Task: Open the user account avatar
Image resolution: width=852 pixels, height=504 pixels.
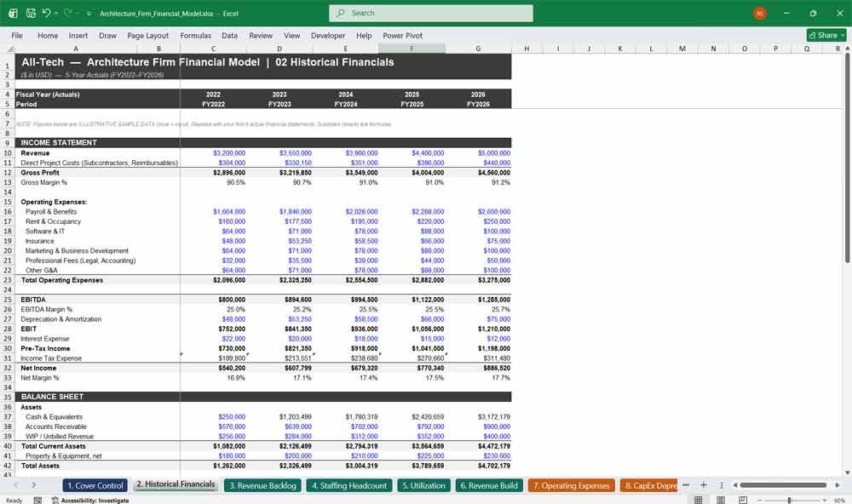Action: coord(760,13)
